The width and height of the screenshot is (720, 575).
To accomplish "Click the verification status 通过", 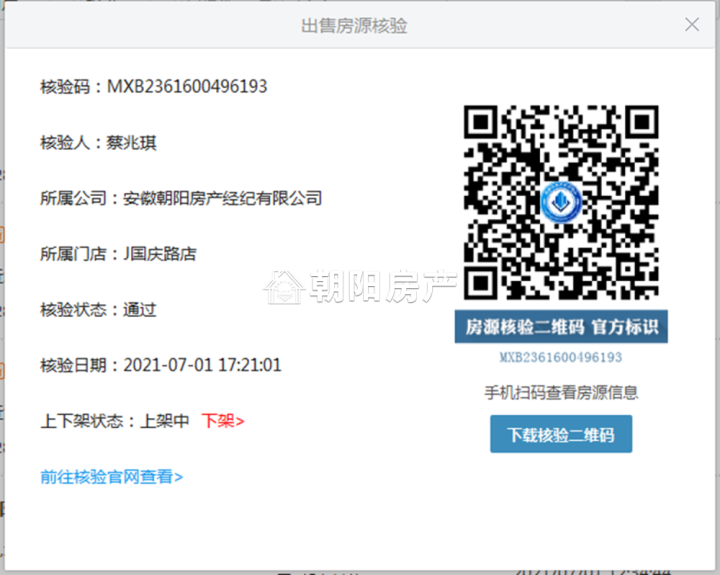I will click(x=140, y=310).
